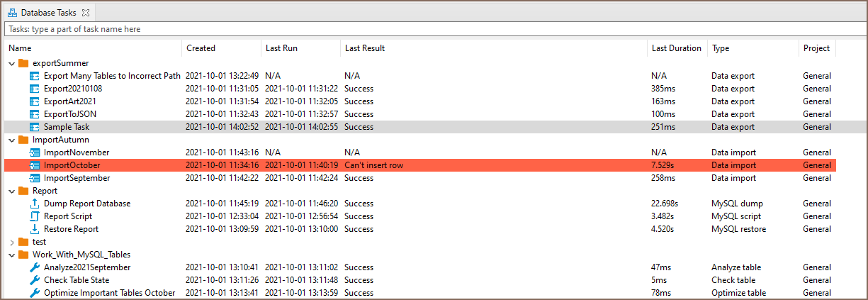Switch to the Database Tasks tab
Viewport: 868px width, 300px height.
tap(48, 13)
